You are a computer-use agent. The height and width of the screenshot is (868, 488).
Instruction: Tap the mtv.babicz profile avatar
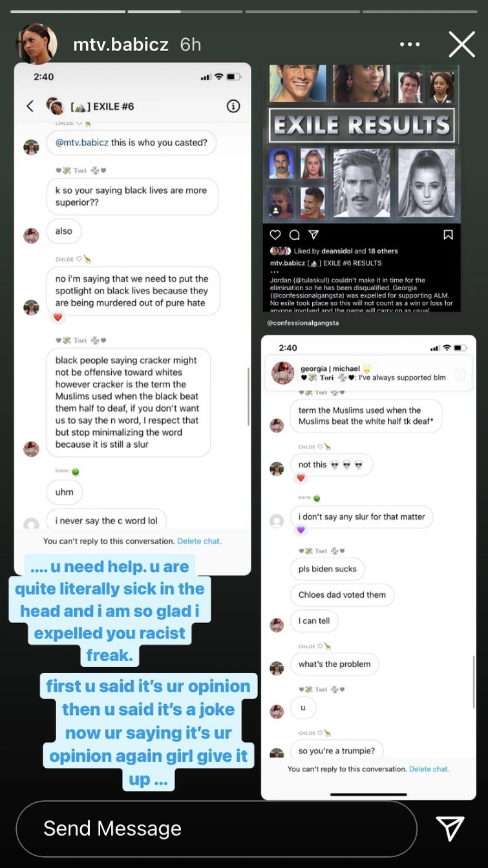point(37,45)
